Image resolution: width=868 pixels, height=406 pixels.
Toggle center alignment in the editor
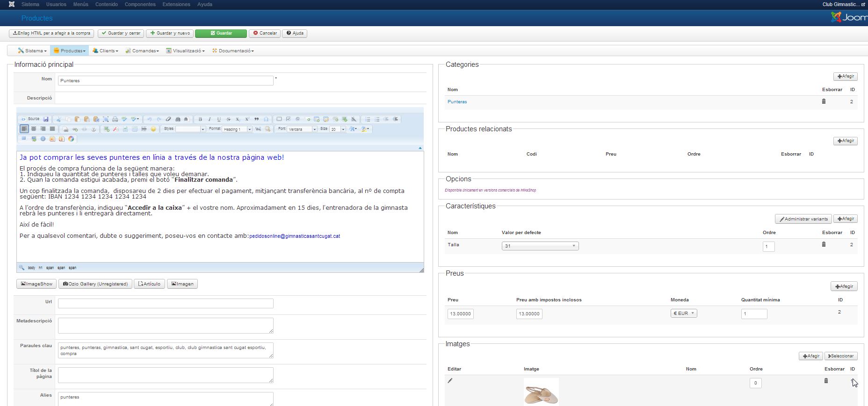(x=34, y=129)
